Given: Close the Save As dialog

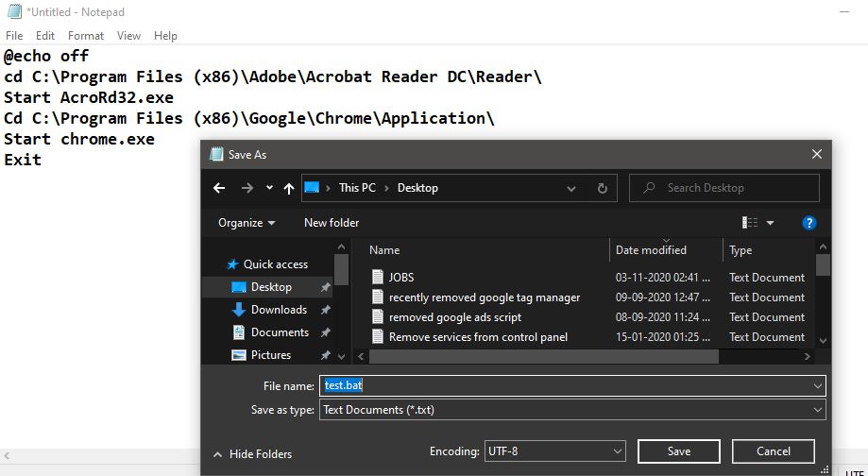Looking at the screenshot, I should click(x=816, y=155).
